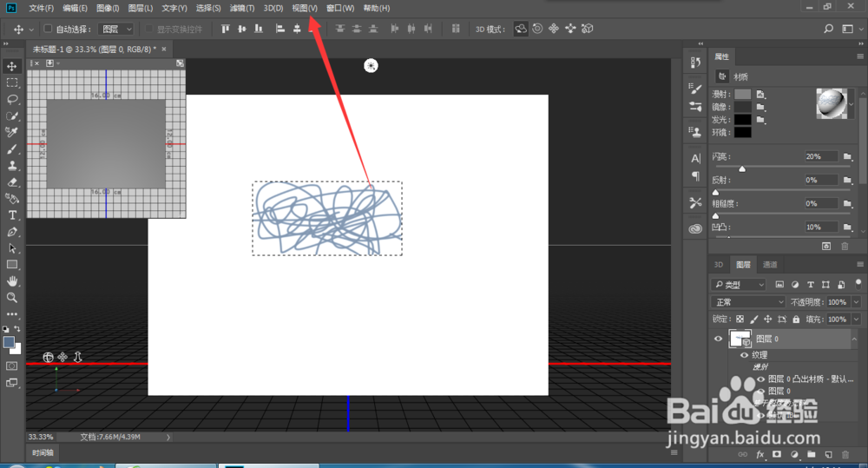868x468 pixels.
Task: Open the Creative Cloud Libraries panel icon
Action: (695, 228)
